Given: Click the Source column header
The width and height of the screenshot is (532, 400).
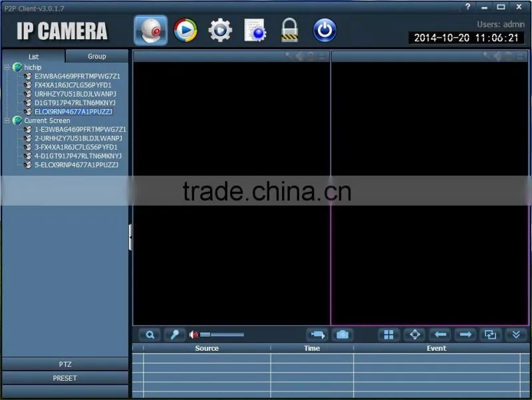Looking at the screenshot, I should (x=207, y=348).
